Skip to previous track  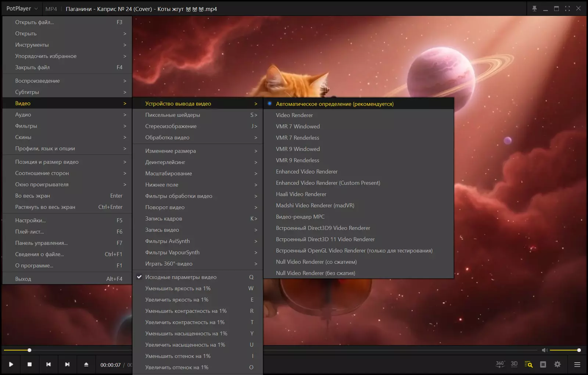49,364
